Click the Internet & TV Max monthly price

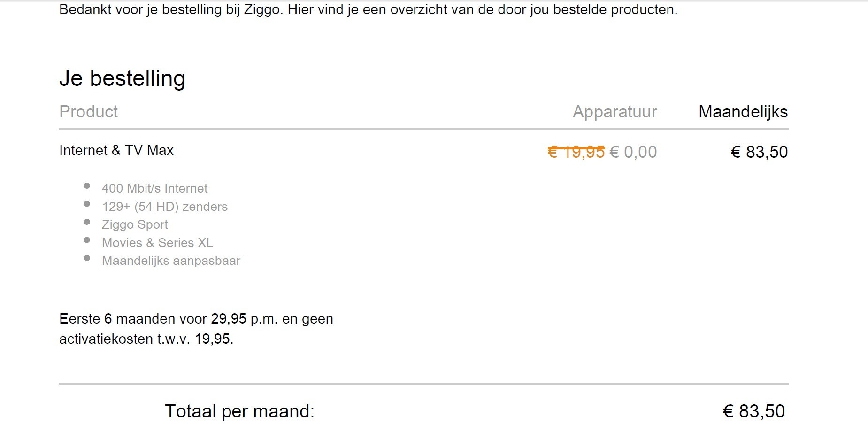pyautogui.click(x=759, y=152)
